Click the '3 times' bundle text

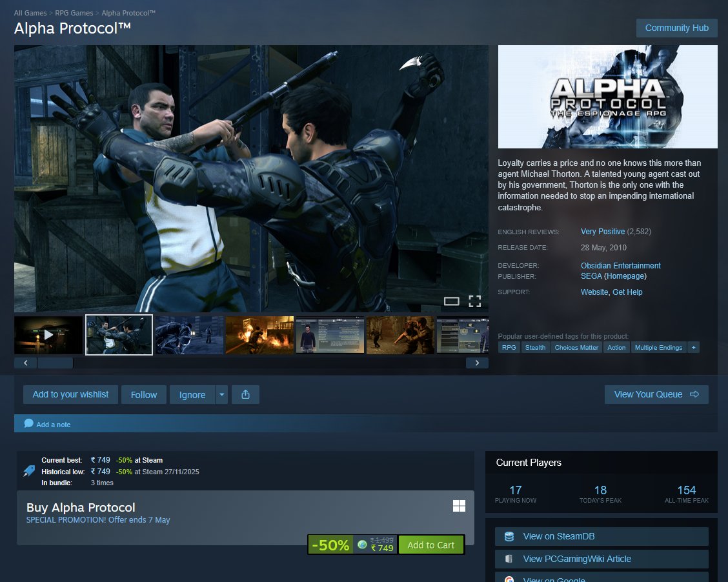pyautogui.click(x=102, y=483)
